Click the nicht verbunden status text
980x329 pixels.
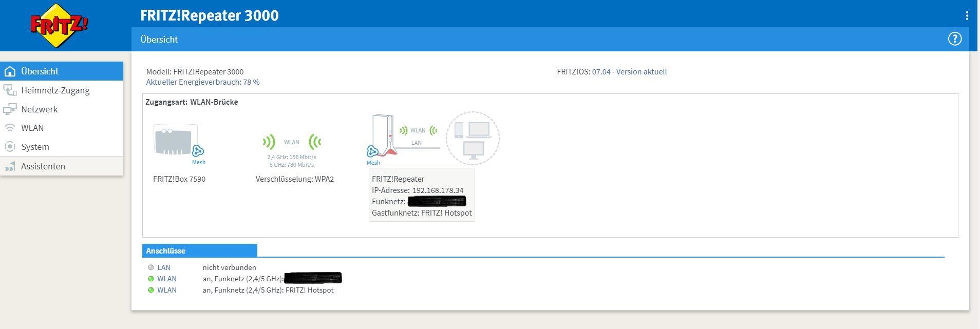coord(229,267)
